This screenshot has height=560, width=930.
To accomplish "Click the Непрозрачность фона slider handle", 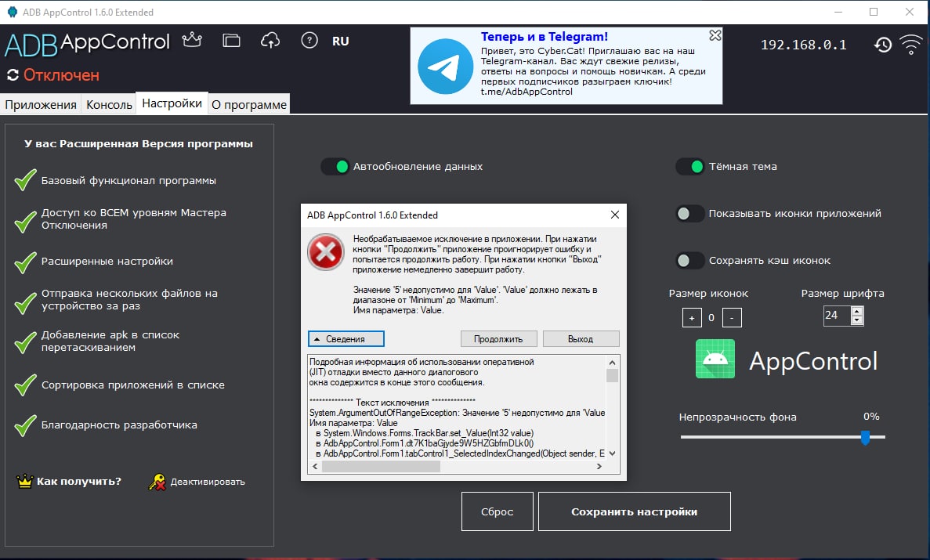I will tap(865, 438).
